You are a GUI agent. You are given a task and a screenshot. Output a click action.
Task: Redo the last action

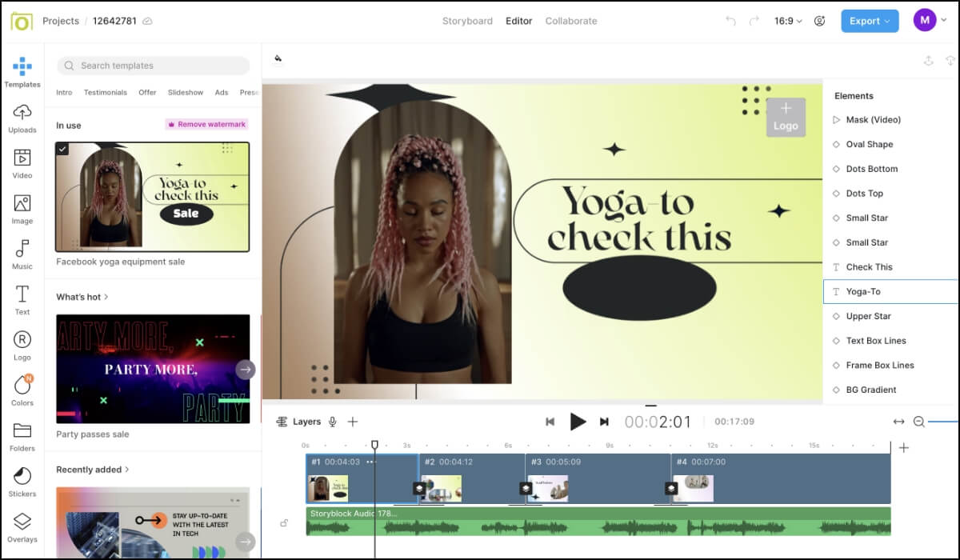(754, 21)
